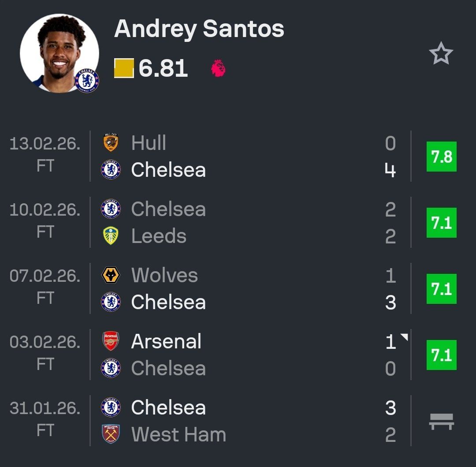This screenshot has width=476, height=467.
Task: Click the Hull City club badge
Action: (x=110, y=142)
